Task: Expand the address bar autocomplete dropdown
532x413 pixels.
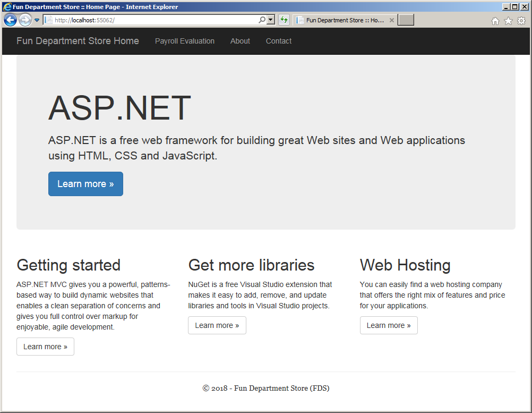Action: (271, 20)
